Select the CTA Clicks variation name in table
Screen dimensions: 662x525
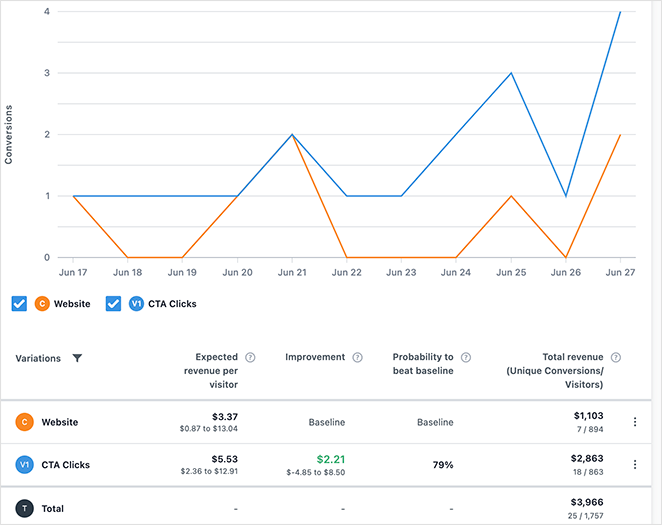coord(65,465)
